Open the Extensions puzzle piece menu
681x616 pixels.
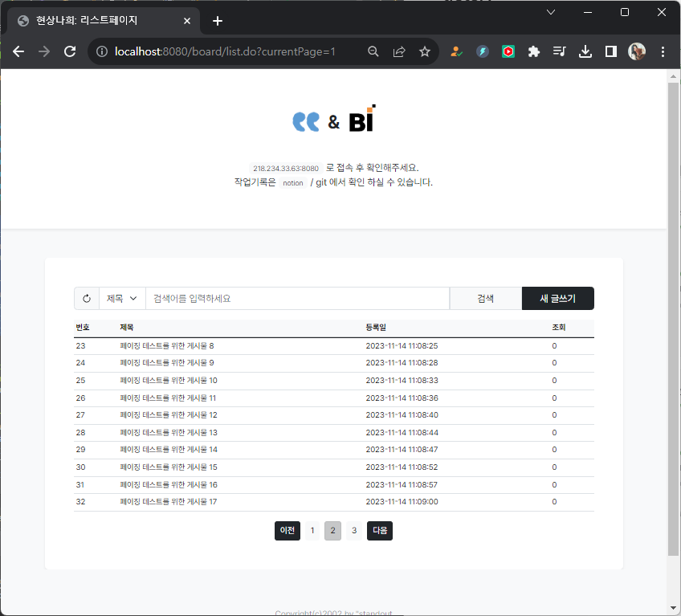tap(534, 51)
